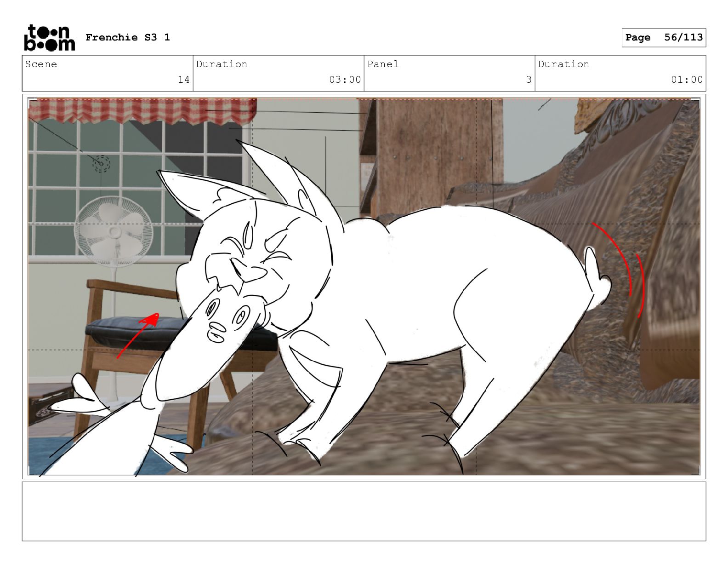Click the Toon Boom logo
The image size is (728, 563).
pos(49,38)
